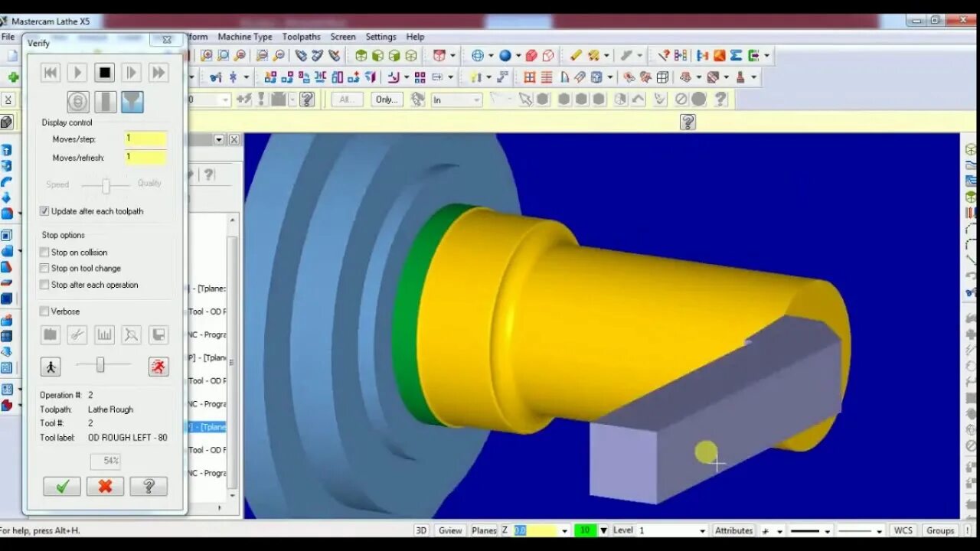Click the Z depth value field
Screen dimensions: 980x551
(x=536, y=530)
